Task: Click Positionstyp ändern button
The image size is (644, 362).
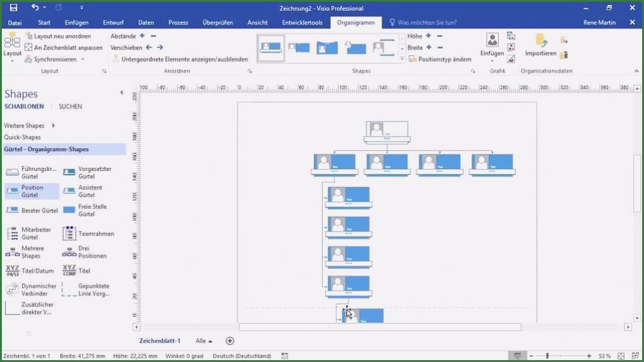Action: (x=439, y=59)
